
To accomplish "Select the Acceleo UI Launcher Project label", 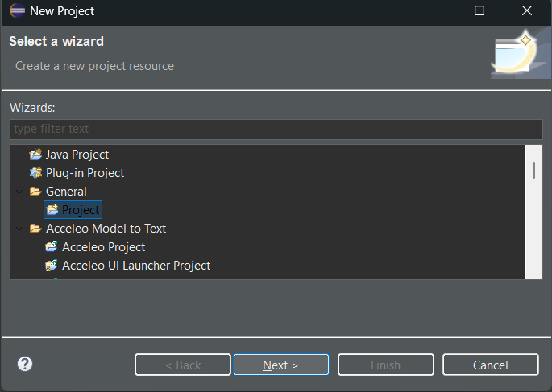I will (x=136, y=266).
